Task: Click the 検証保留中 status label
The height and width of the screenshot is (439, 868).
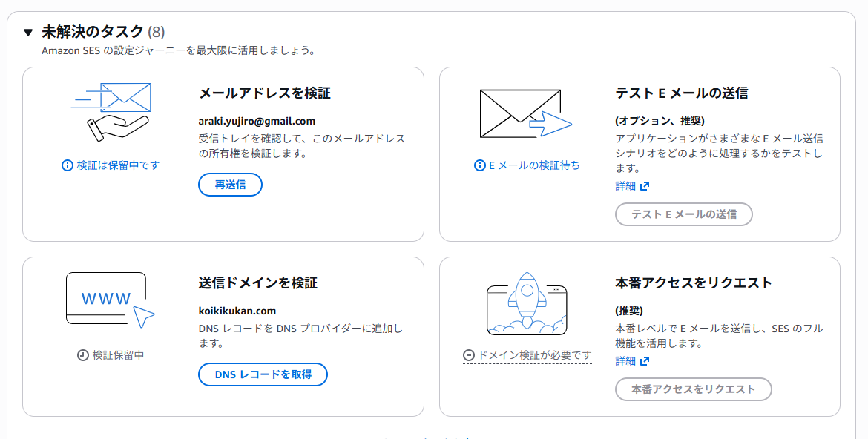Action: [x=118, y=356]
